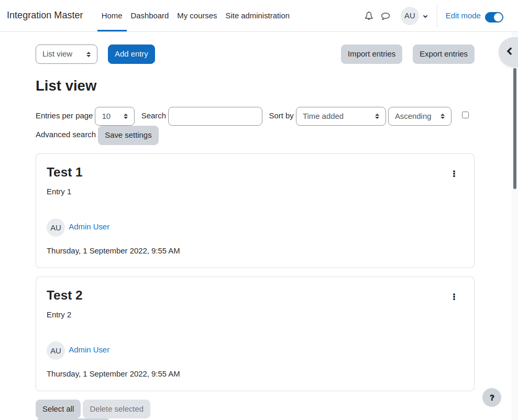Image resolution: width=518 pixels, height=420 pixels.
Task: Click the Integration Master site name
Action: tap(45, 15)
